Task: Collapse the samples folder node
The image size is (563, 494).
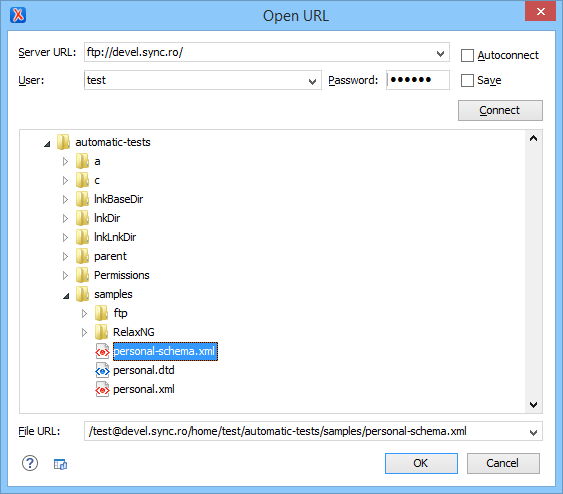Action: coord(66,296)
